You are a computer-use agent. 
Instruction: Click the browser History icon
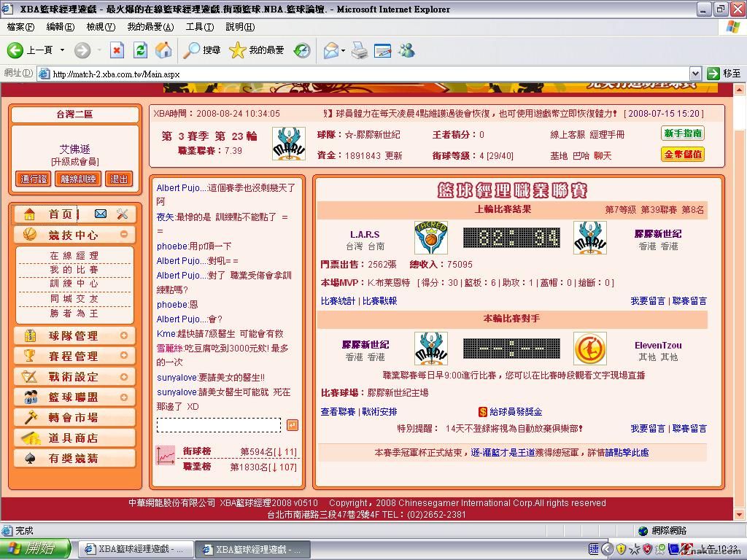(x=302, y=50)
